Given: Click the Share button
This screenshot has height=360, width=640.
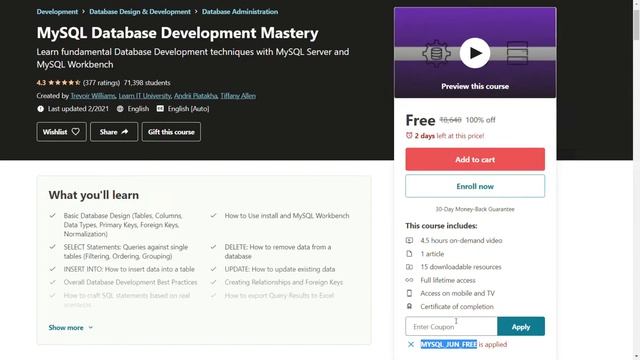Looking at the screenshot, I should coord(114,132).
